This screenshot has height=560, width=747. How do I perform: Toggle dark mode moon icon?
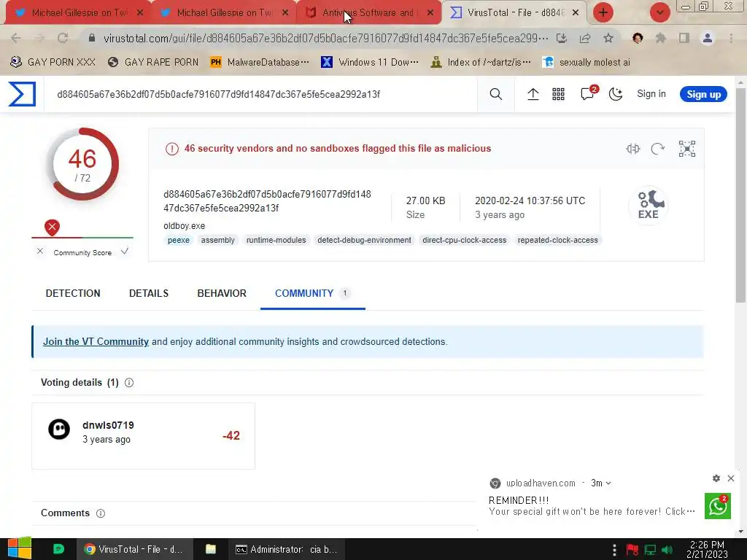pos(616,94)
